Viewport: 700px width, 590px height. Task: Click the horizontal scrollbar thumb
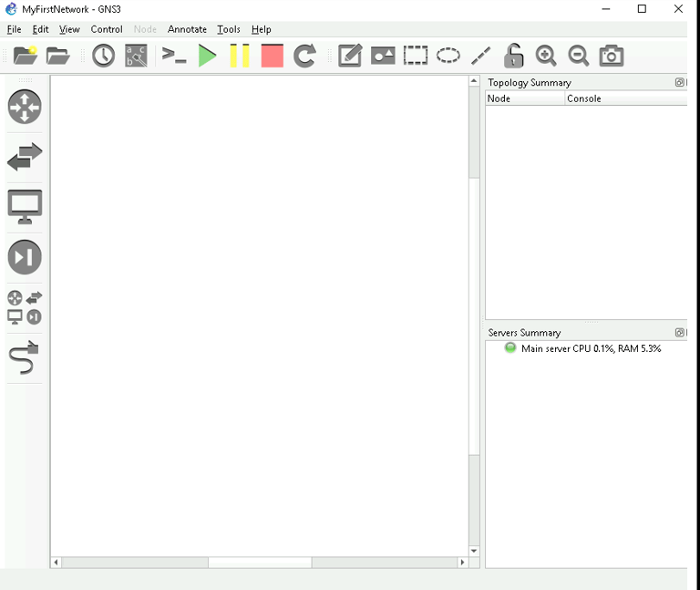(x=260, y=563)
